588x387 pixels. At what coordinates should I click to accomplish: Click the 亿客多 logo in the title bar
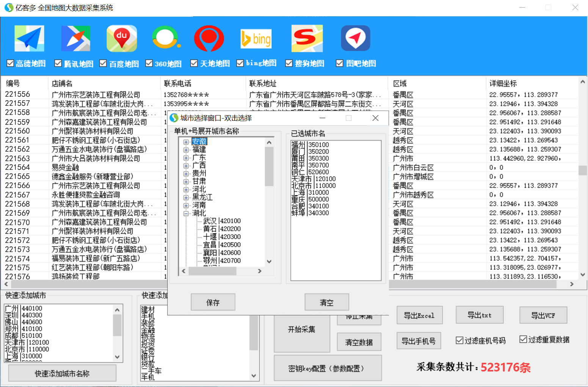(x=8, y=7)
